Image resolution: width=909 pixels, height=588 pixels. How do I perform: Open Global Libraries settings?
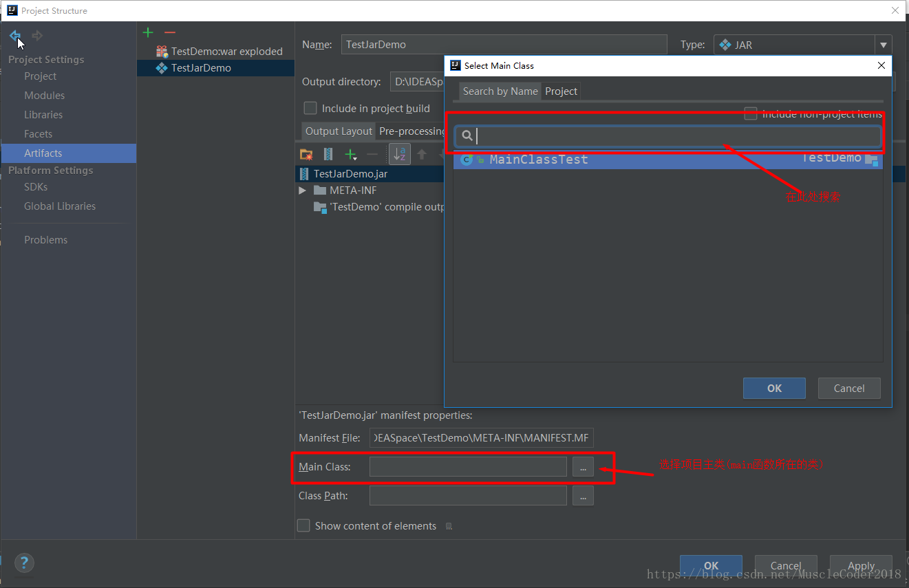60,206
